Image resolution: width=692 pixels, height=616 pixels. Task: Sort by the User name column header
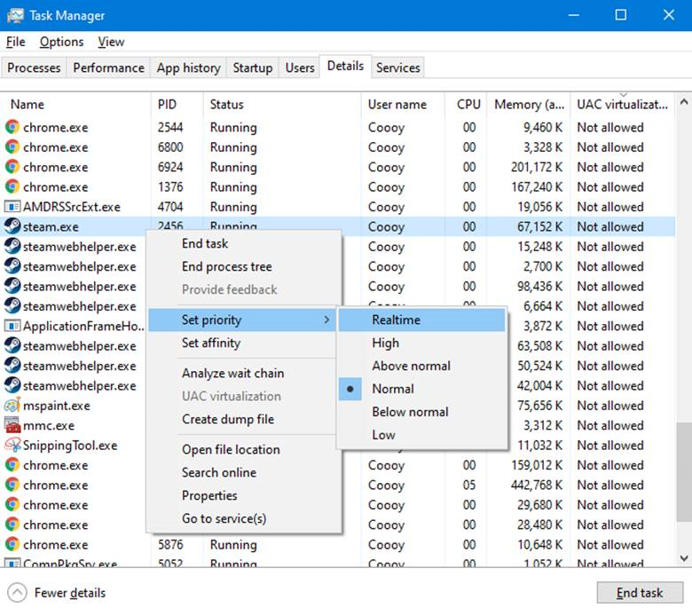point(403,105)
